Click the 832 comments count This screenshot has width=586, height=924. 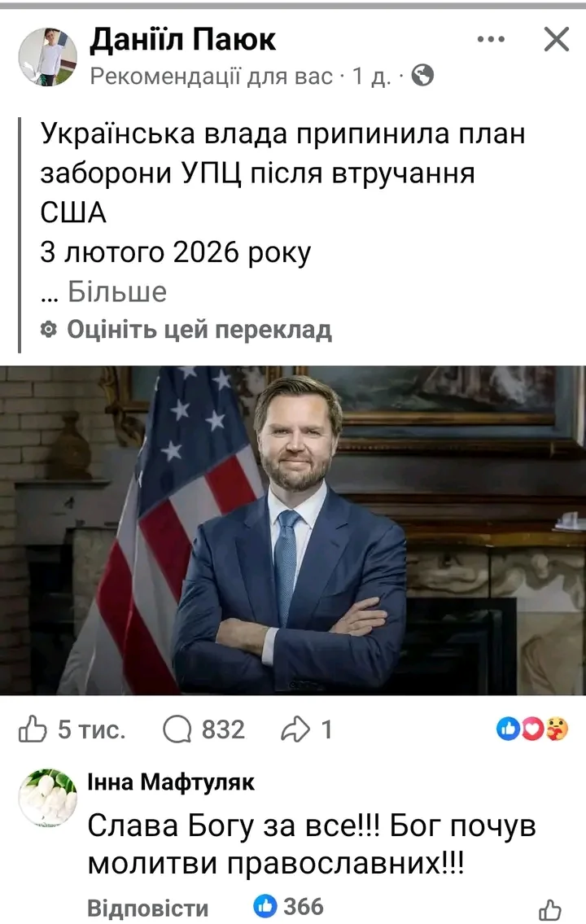point(223,729)
